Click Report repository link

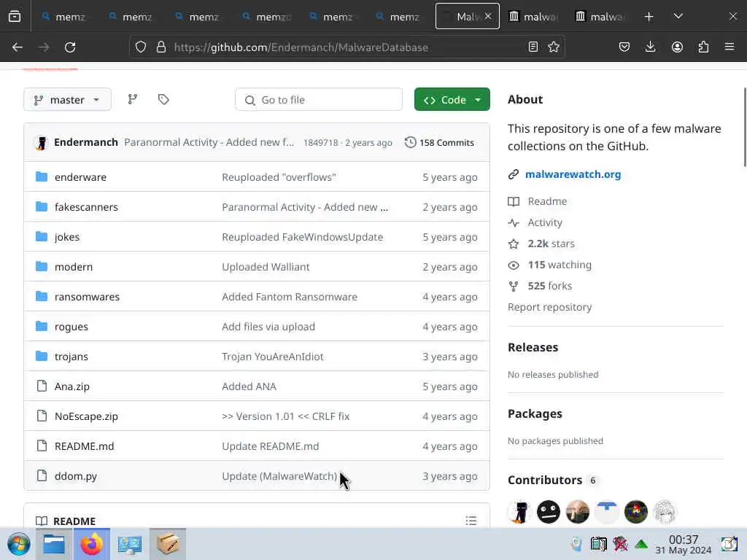point(550,307)
